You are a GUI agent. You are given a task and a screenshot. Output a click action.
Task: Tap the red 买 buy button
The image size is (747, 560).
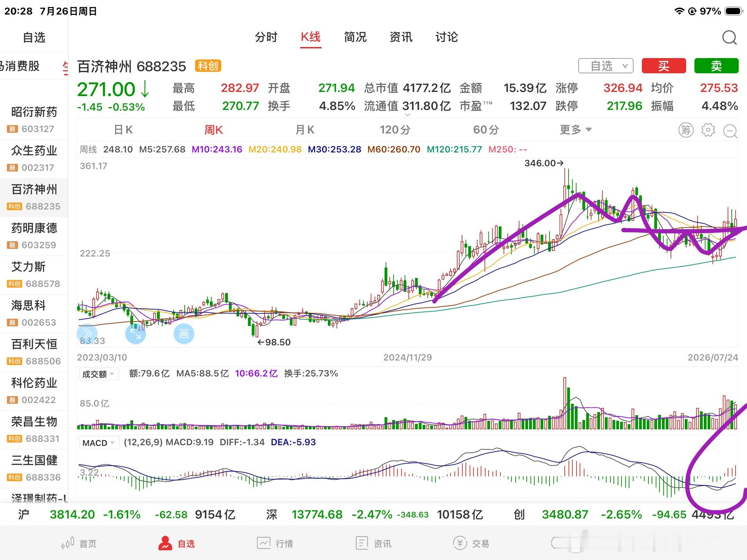tap(664, 66)
